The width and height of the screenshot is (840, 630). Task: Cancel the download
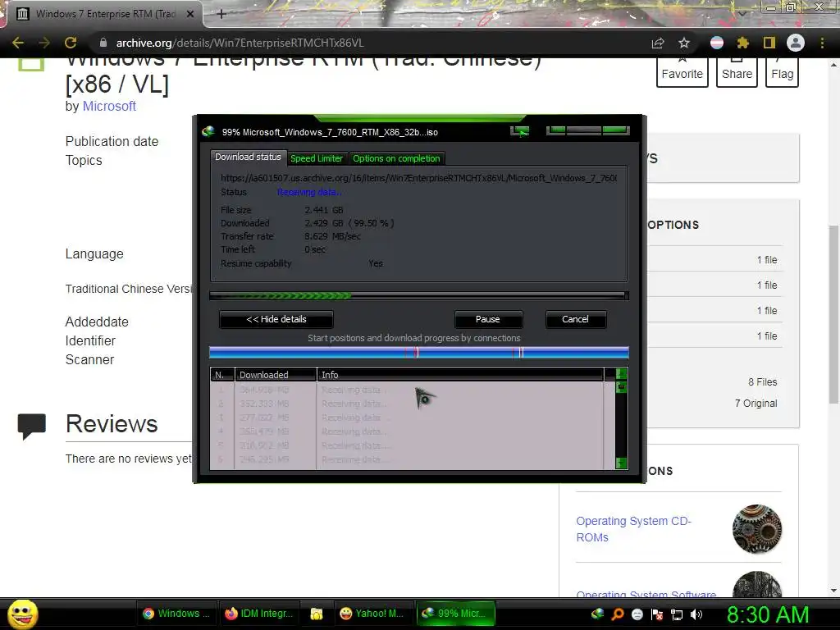575,319
